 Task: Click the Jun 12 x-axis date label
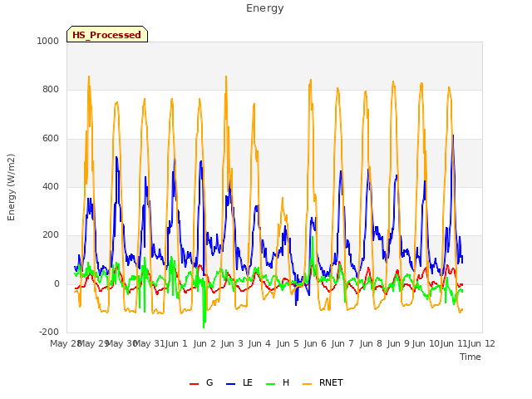click(482, 343)
